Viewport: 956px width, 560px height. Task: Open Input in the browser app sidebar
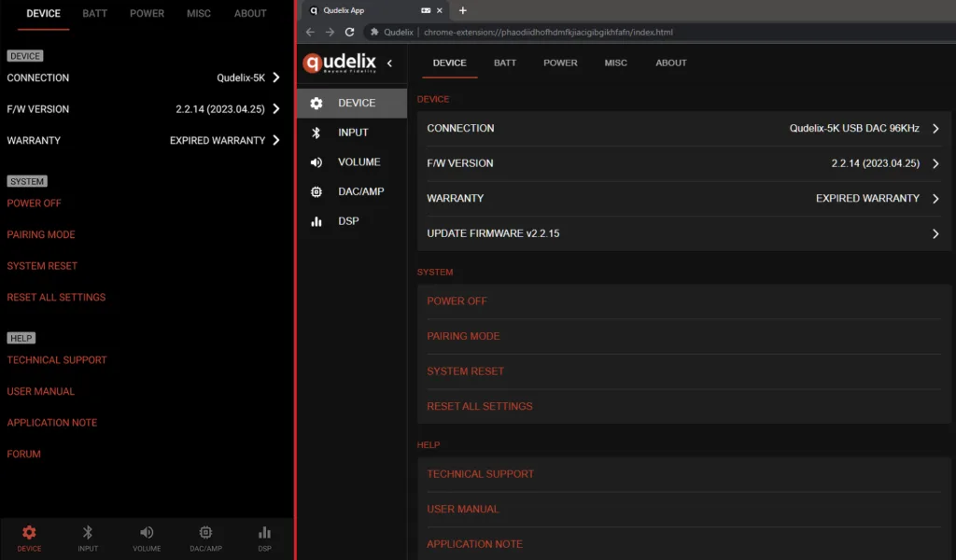(x=352, y=133)
